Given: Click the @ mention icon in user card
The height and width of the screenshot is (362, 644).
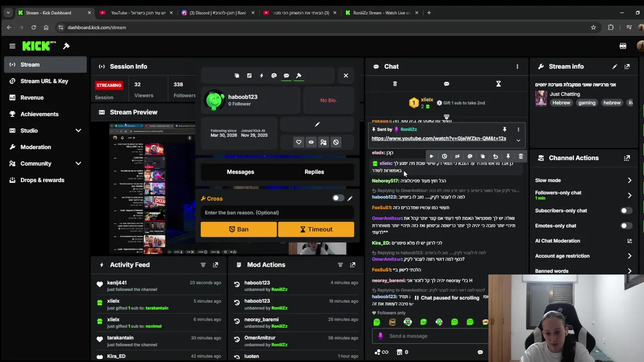Looking at the screenshot, I should coord(274,75).
